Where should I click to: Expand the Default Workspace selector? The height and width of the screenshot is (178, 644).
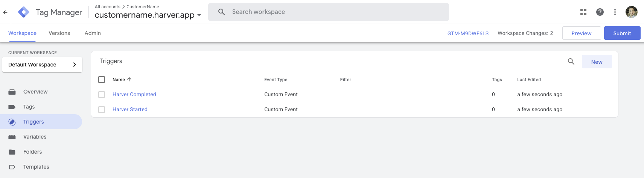click(x=42, y=65)
